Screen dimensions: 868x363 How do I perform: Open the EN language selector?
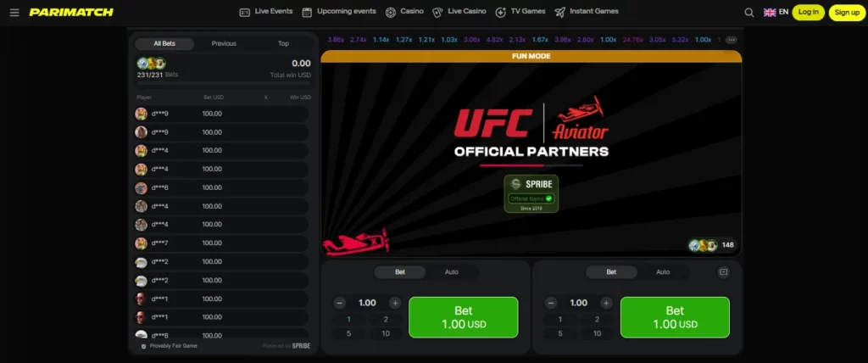point(776,12)
